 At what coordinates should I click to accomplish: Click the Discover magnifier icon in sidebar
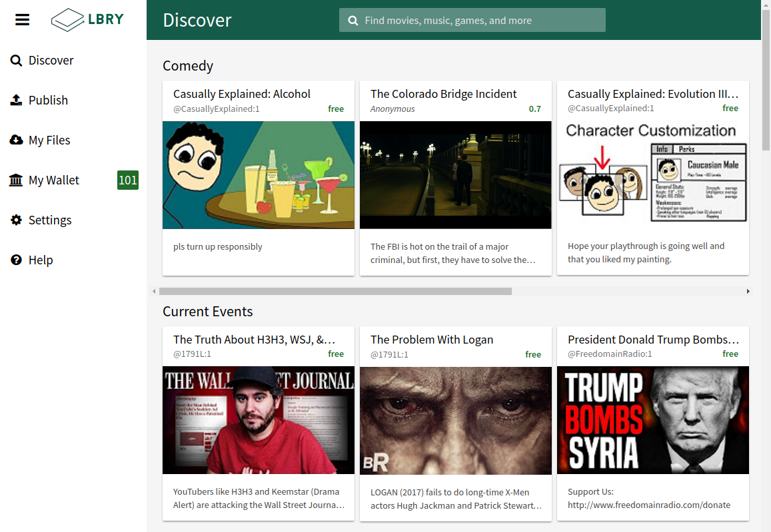(x=16, y=61)
